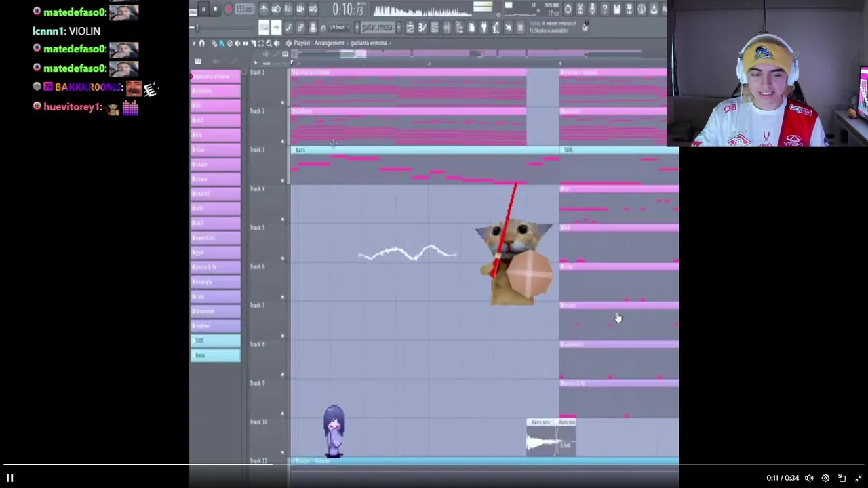This screenshot has height=488, width=868.
Task: Click Playlist - Arrangement breadcrumb
Action: point(319,43)
